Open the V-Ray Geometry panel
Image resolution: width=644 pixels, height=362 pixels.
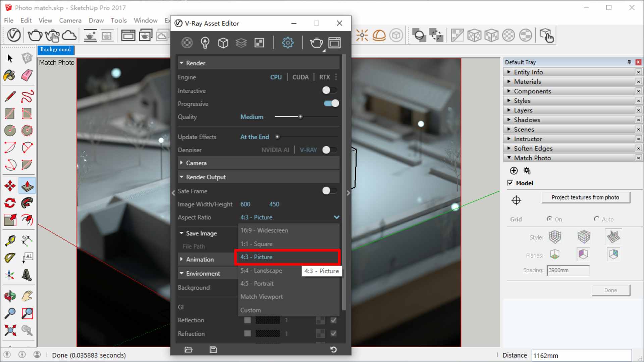(x=223, y=43)
